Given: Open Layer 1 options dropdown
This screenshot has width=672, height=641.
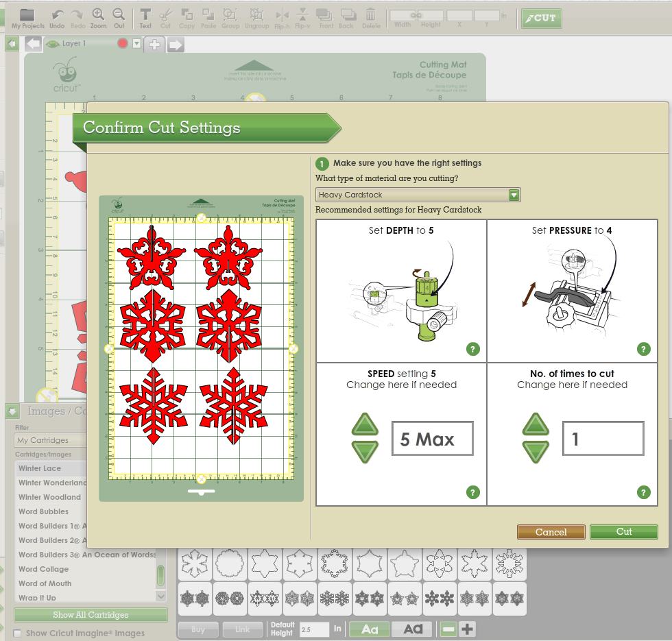Looking at the screenshot, I should click(136, 44).
